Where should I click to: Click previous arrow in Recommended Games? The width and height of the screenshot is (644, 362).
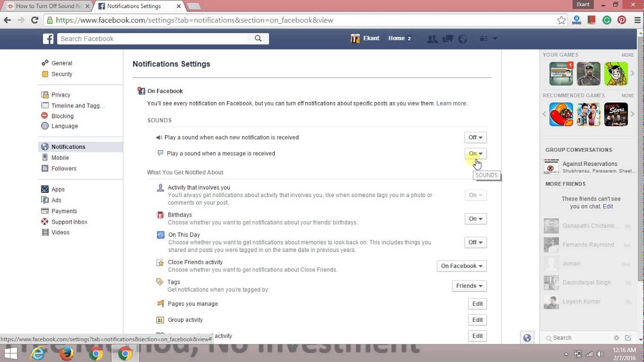(544, 114)
